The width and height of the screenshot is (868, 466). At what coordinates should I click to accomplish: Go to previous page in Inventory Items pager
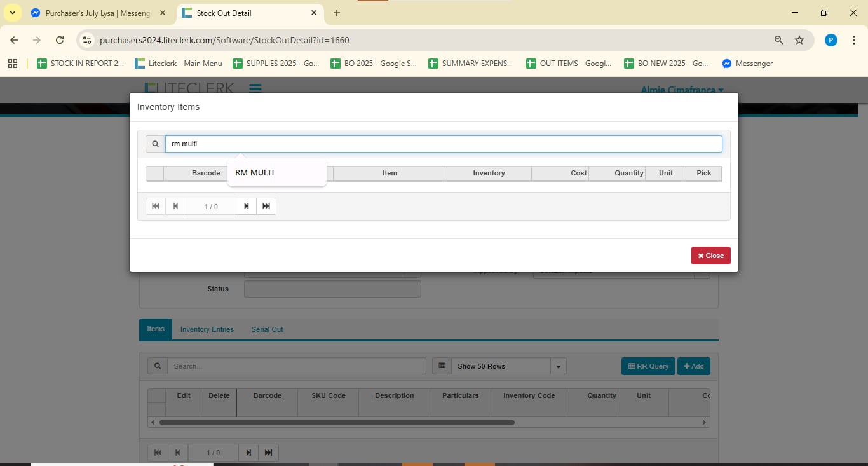click(175, 206)
